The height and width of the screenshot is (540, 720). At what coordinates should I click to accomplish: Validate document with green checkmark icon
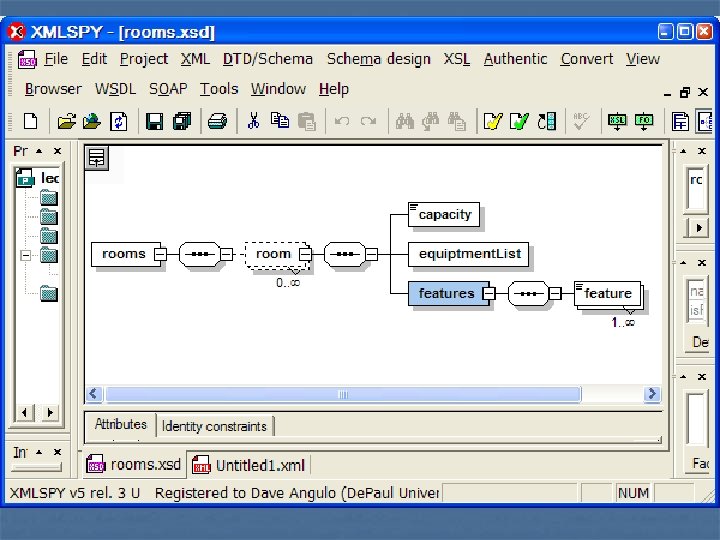coord(519,121)
